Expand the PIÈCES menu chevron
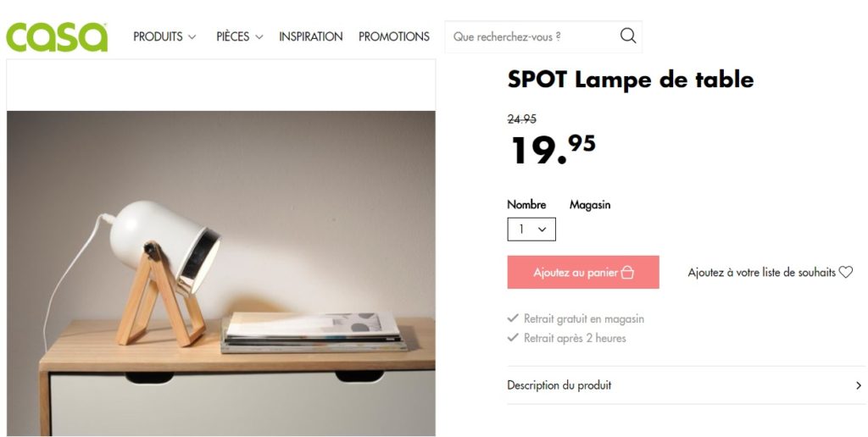The height and width of the screenshot is (437, 868). (259, 37)
